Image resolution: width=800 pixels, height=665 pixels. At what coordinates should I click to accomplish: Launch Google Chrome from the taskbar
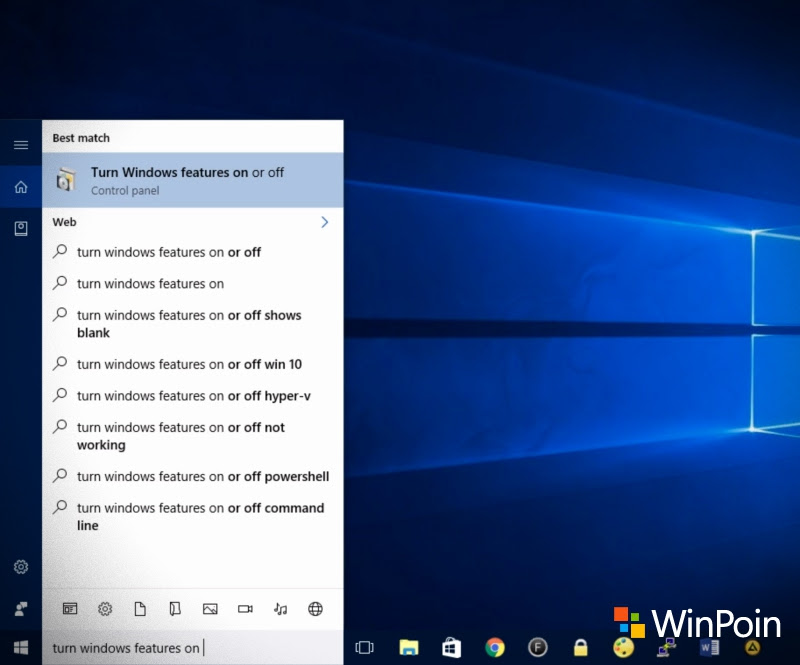point(494,648)
